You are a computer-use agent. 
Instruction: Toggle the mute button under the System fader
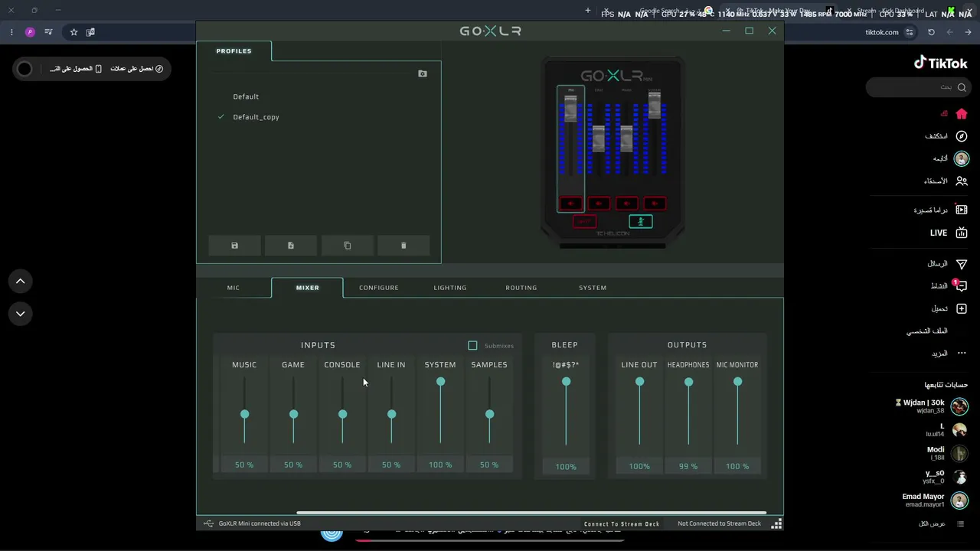[655, 204]
